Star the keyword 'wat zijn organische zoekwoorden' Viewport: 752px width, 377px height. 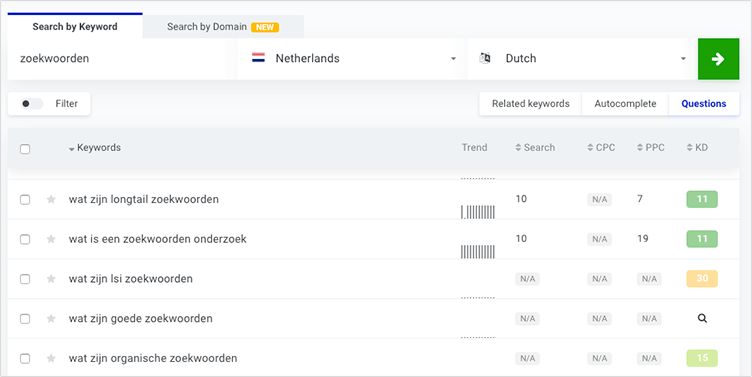pos(51,359)
